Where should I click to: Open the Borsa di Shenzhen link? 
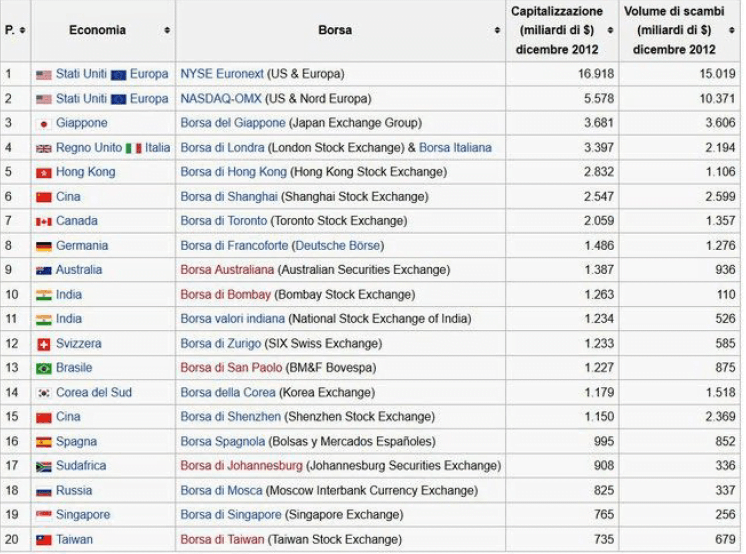(x=231, y=417)
